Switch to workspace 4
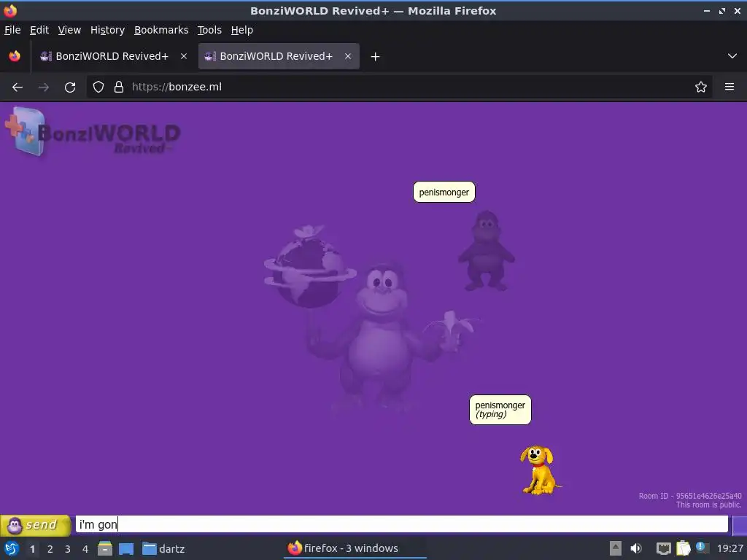 [85, 549]
